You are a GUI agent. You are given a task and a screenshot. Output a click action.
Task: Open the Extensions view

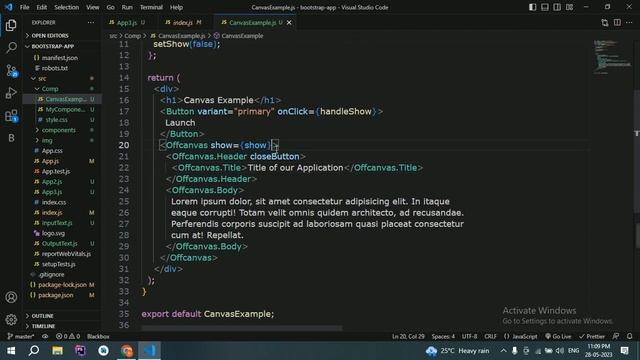click(x=11, y=116)
